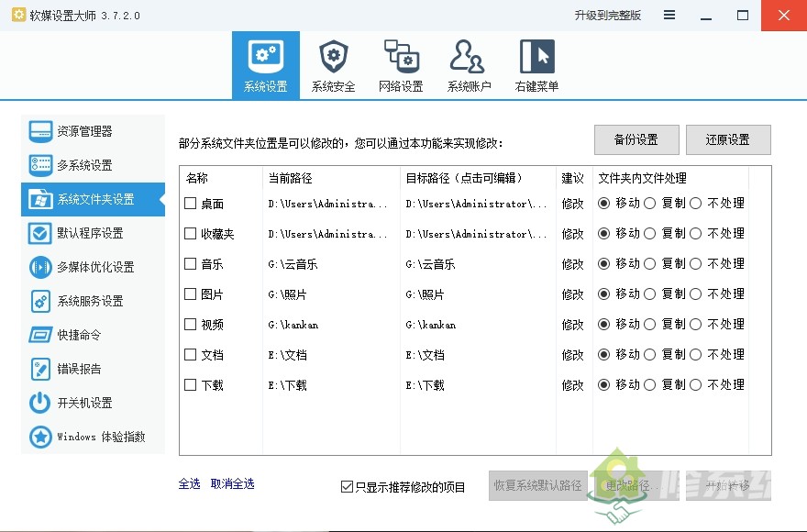Open the 网络设置 icon
Screen dimensions: 807x532
(x=401, y=56)
